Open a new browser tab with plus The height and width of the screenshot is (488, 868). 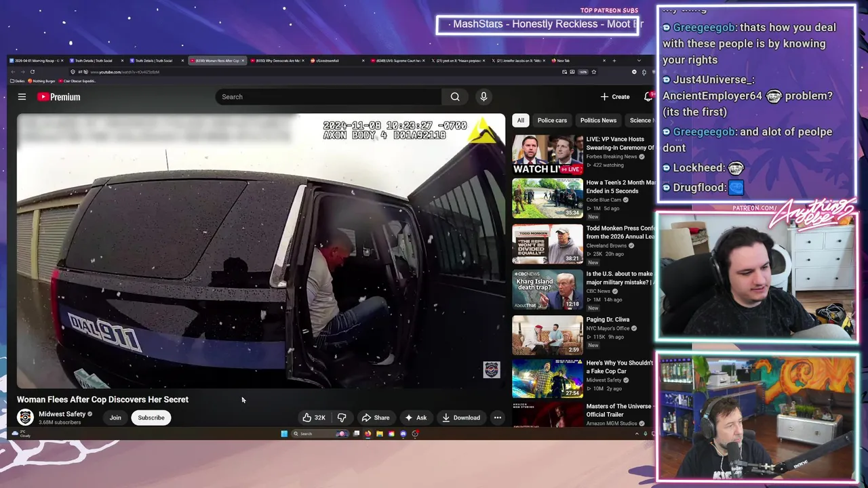point(614,60)
